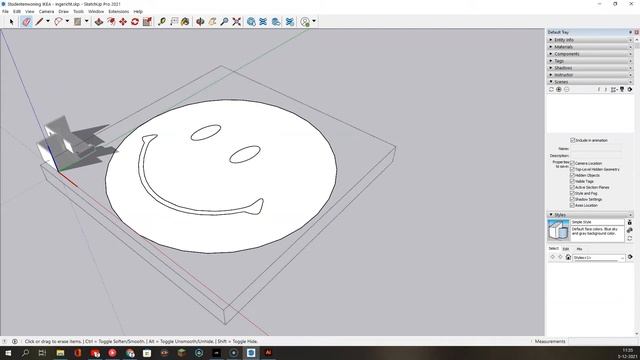The image size is (640, 360).
Task: Activate the Push/Pull tool
Action: 99,22
